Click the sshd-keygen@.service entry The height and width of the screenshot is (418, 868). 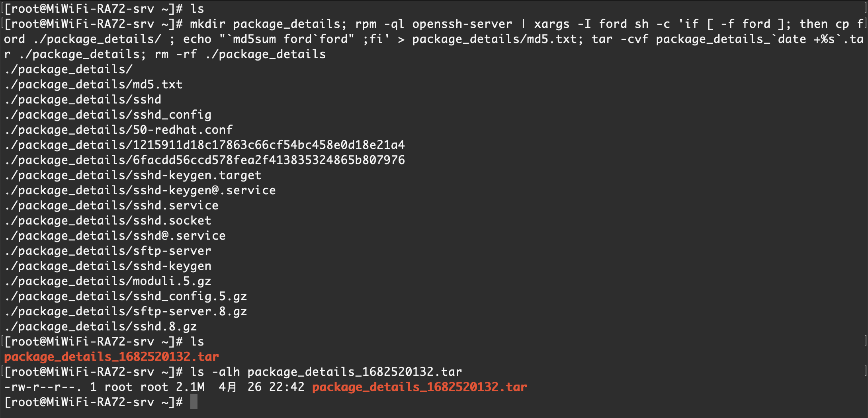[204, 190]
